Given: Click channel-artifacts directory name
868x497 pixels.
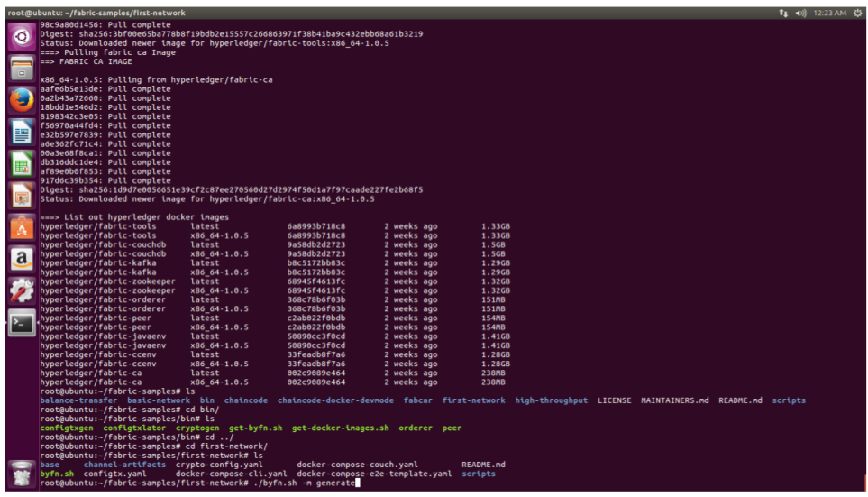Looking at the screenshot, I should [x=124, y=465].
